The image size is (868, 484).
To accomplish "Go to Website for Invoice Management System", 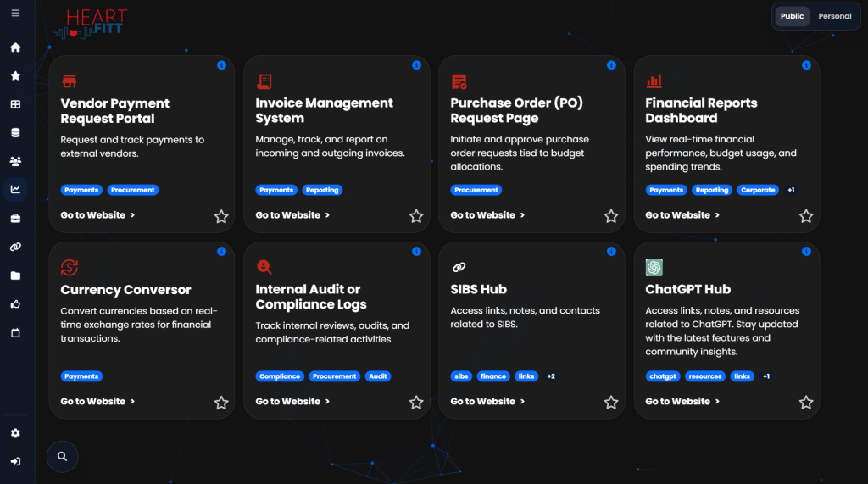I will tap(292, 214).
